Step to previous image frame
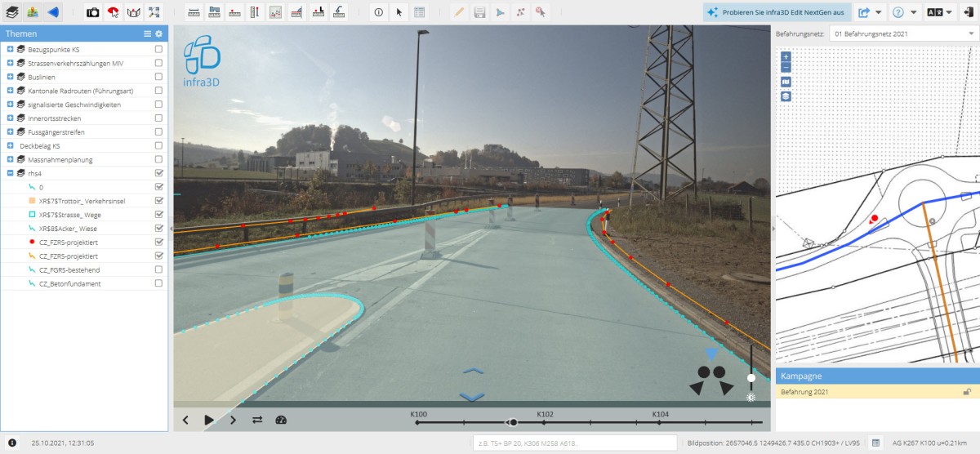The height and width of the screenshot is (454, 980). tap(185, 420)
